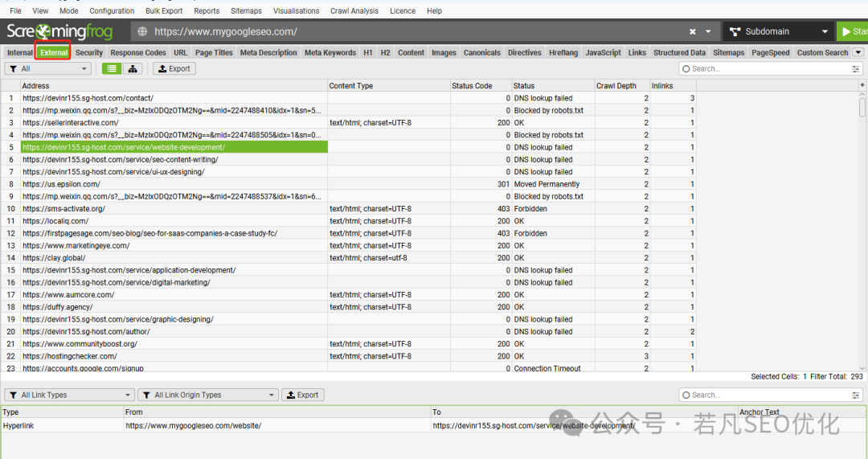
Task: Click the Start crawl button
Action: (x=853, y=31)
